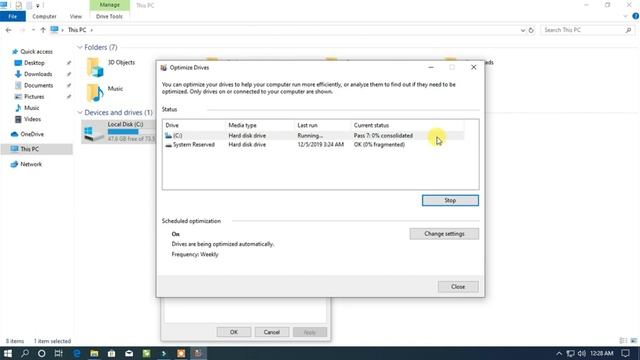Close the Optimize Drives dialog using the Close button
Viewport: 640px width, 360px height.
458,287
